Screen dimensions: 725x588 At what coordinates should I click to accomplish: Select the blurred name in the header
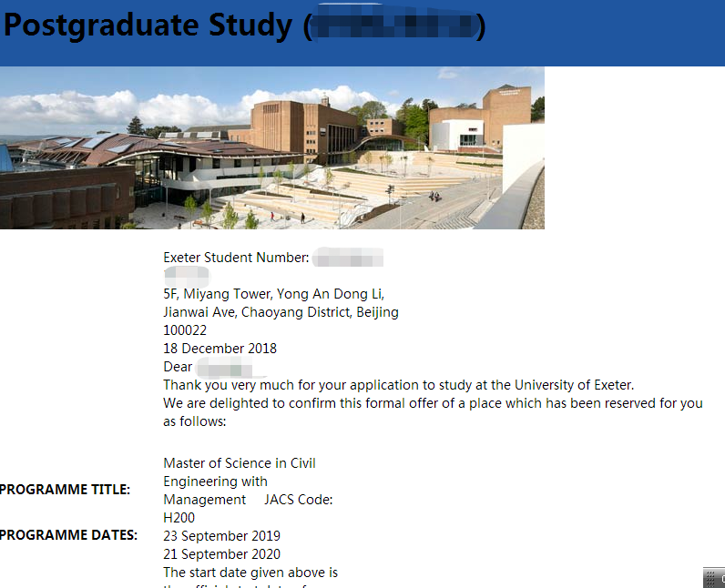[393, 26]
